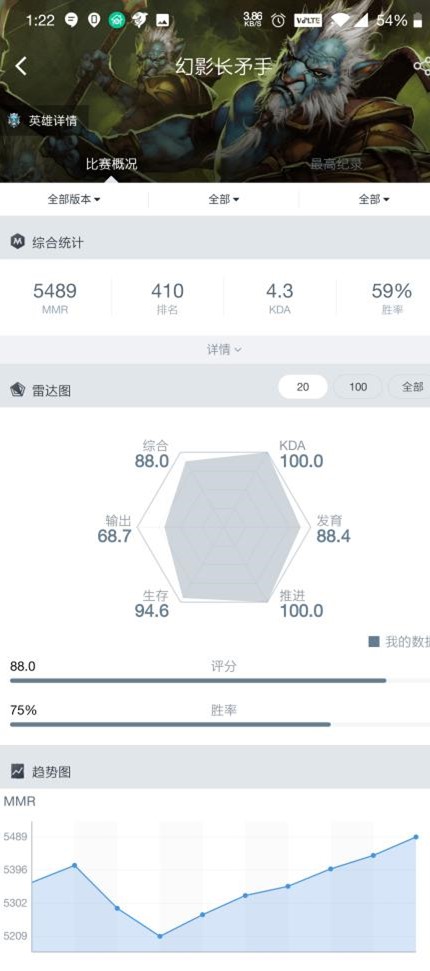Select the 全部 radar range option
Viewport: 430px width, 971px height.
click(410, 387)
